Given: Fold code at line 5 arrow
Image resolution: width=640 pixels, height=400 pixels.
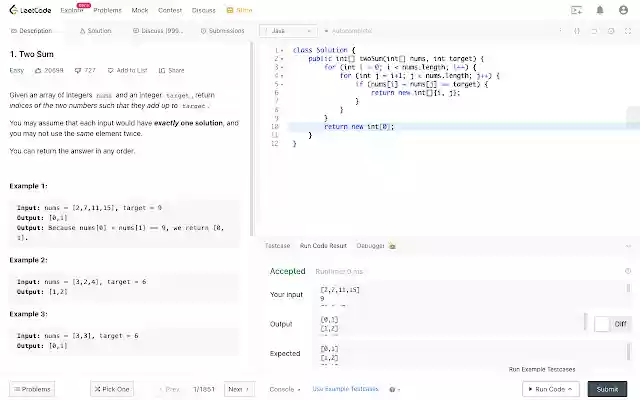Looking at the screenshot, I should click(282, 84).
